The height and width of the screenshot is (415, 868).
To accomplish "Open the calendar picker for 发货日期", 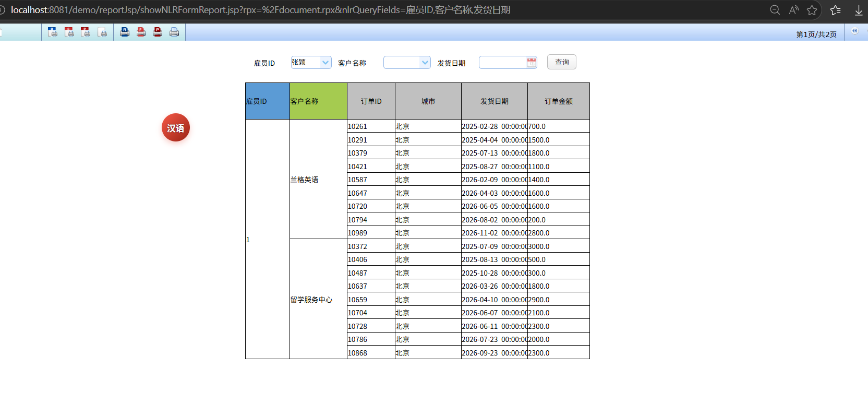I will (532, 63).
